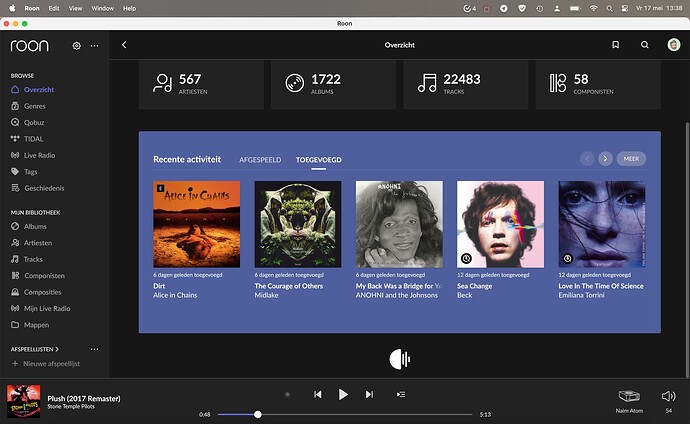Screen dimensions: 690x424
Task: Open The Courage of Others cover
Action: [298, 224]
